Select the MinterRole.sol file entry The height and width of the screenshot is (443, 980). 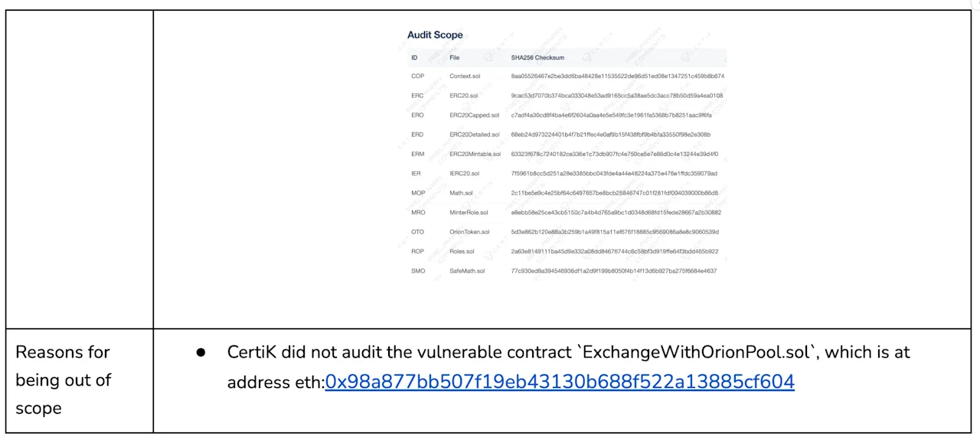pyautogui.click(x=469, y=213)
